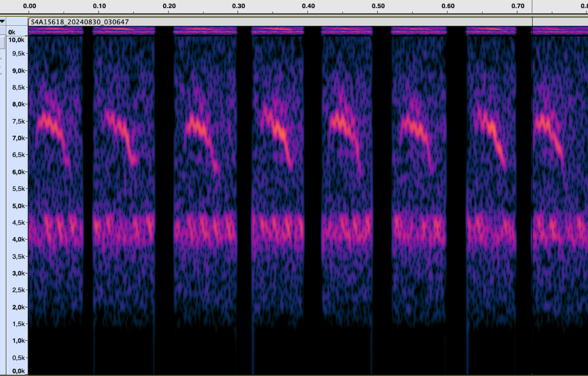
Task: Click the 0.20 timeline ruler mark
Action: pyautogui.click(x=169, y=6)
